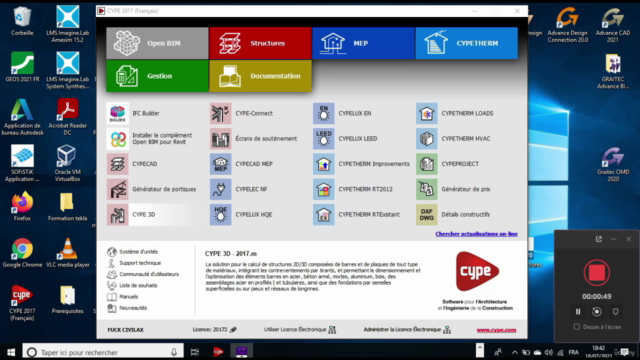
Task: Pause the screen recording
Action: (x=578, y=312)
